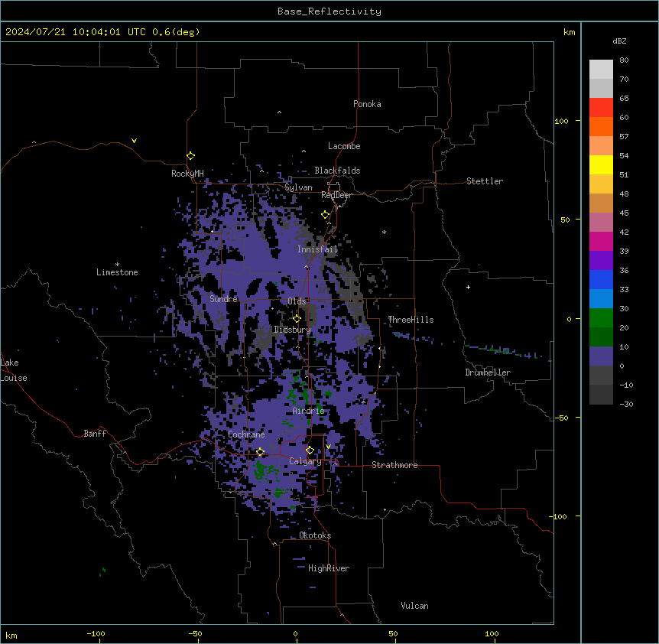Pick the magenta 42 dBZ legend swatch

[601, 241]
